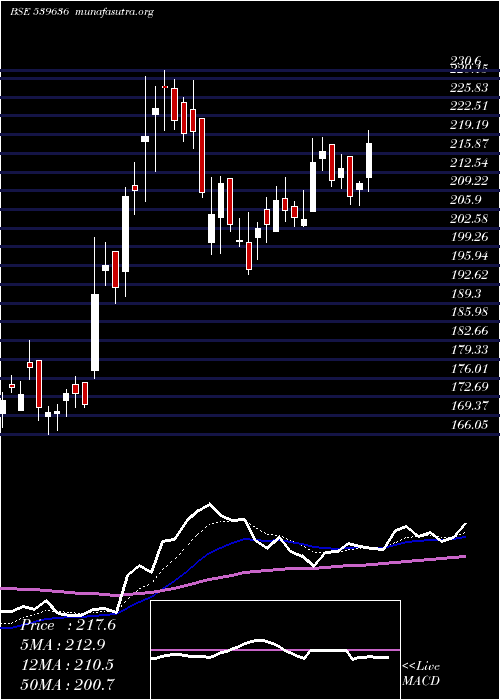Select the 205.9 price axis label
500x700 pixels.
tap(466, 200)
